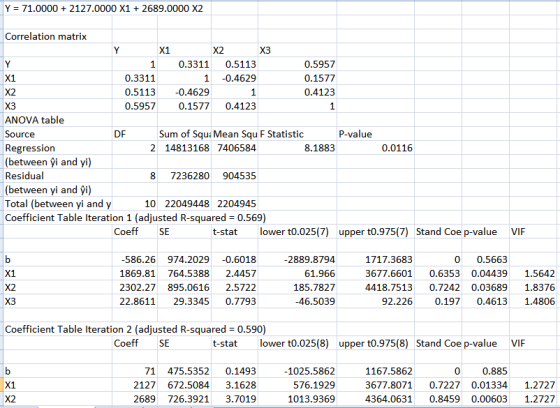Click the Residual mean square 904535

[235, 176]
